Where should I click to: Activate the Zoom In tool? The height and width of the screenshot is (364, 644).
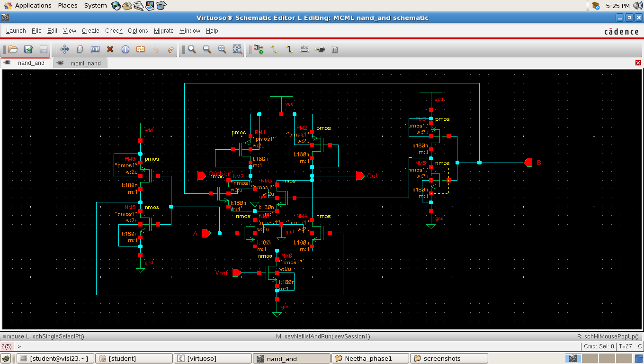[x=192, y=49]
